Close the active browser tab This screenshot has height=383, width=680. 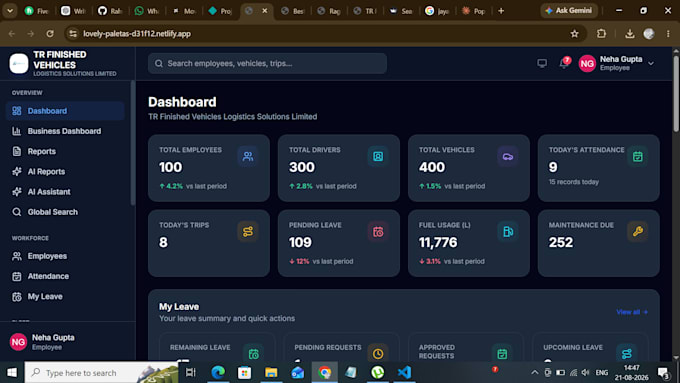click(x=265, y=11)
